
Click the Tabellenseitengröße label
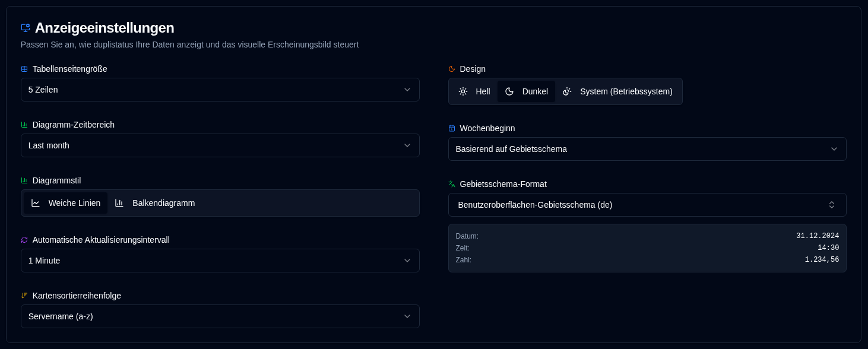pyautogui.click(x=70, y=69)
